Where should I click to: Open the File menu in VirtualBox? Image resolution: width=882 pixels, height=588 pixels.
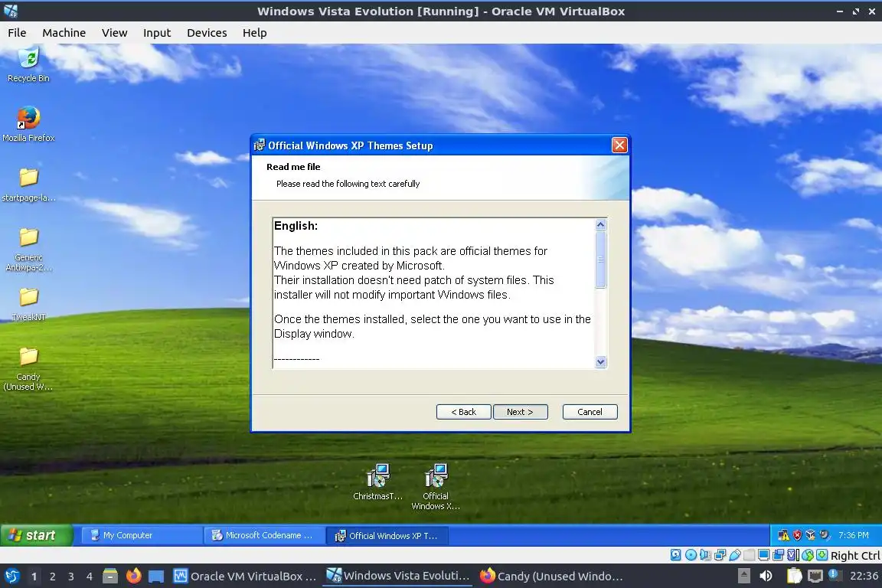[17, 33]
